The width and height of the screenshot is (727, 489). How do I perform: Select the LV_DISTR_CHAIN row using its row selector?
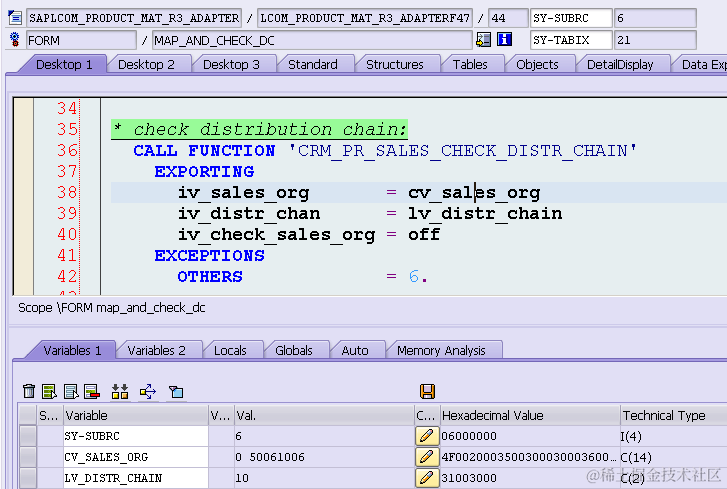pos(28,478)
